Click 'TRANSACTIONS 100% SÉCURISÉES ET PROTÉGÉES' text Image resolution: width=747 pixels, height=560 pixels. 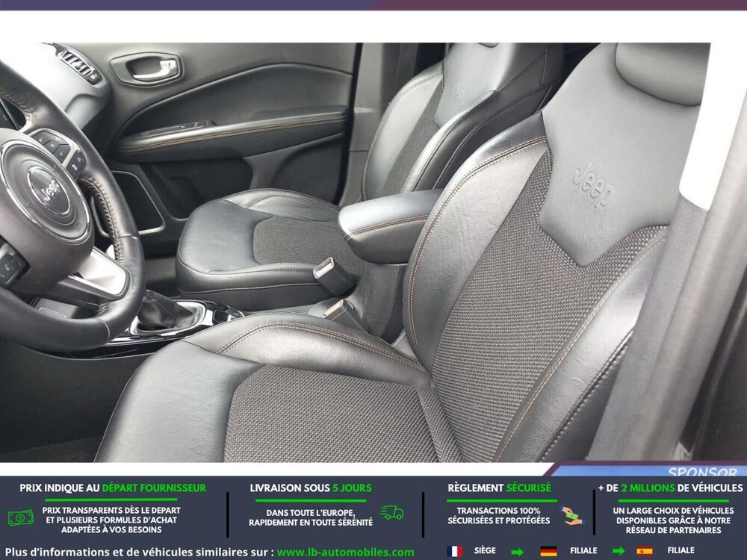[499, 516]
